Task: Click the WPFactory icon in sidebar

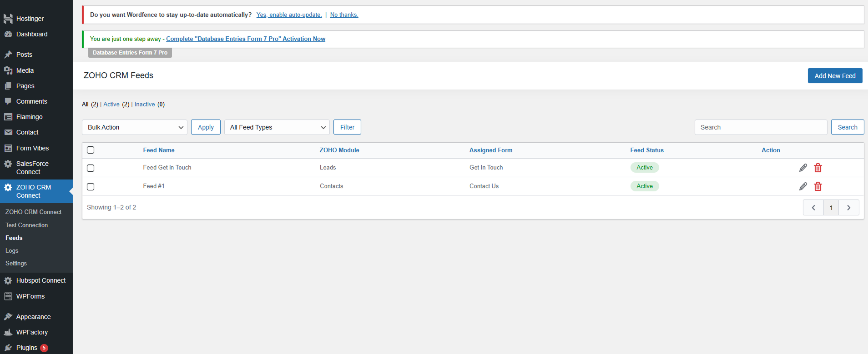Action: pos(8,332)
